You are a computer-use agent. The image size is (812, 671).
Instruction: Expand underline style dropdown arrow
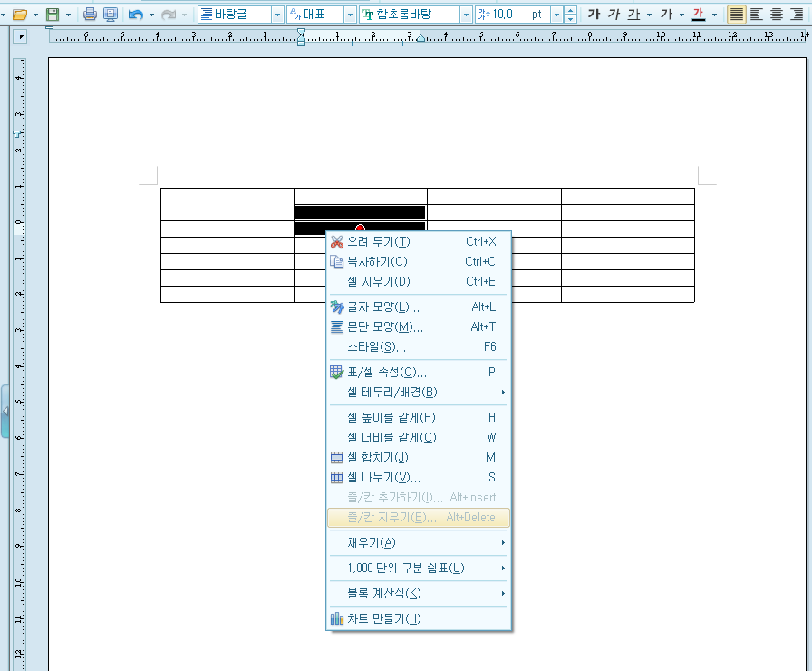tap(650, 15)
